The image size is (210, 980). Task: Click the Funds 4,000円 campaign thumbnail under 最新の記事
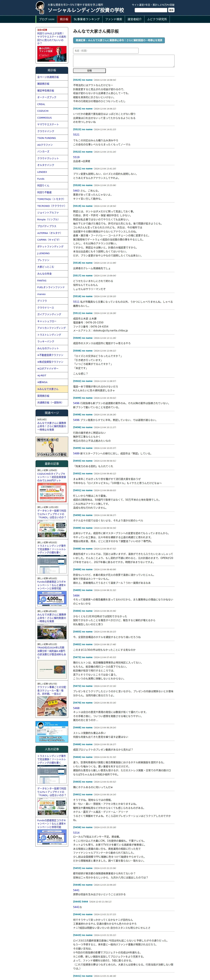point(52,598)
